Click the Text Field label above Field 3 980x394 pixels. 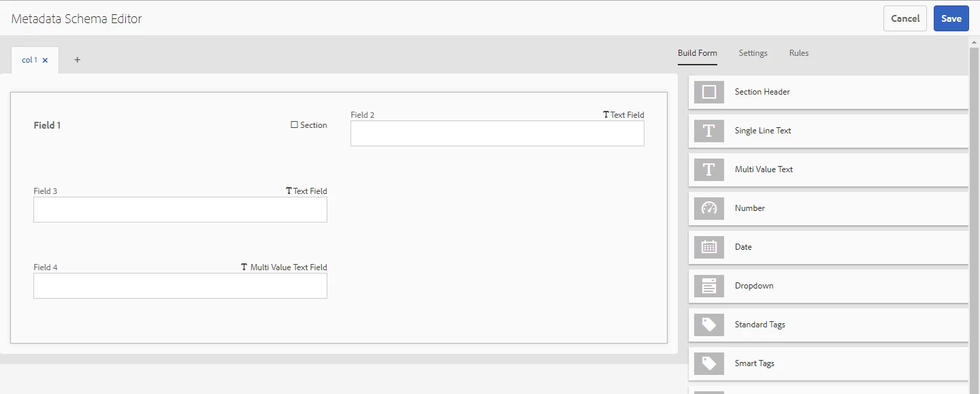tap(306, 191)
